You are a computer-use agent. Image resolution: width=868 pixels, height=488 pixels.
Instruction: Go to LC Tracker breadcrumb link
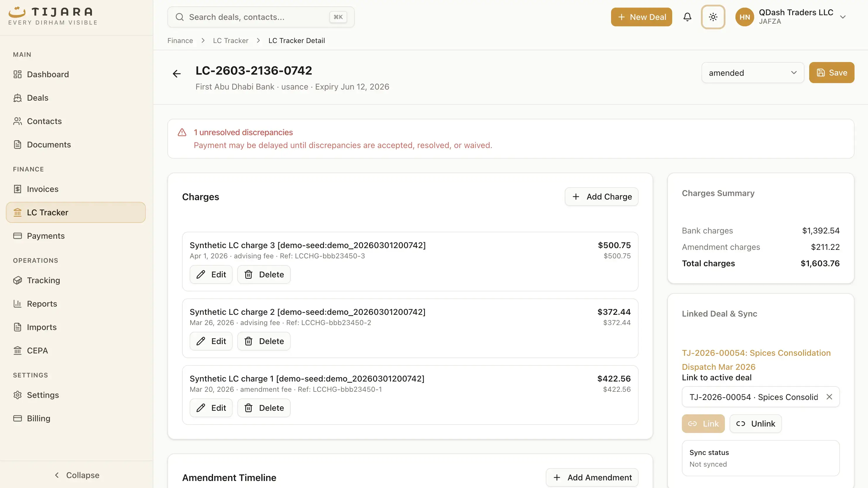click(x=231, y=40)
